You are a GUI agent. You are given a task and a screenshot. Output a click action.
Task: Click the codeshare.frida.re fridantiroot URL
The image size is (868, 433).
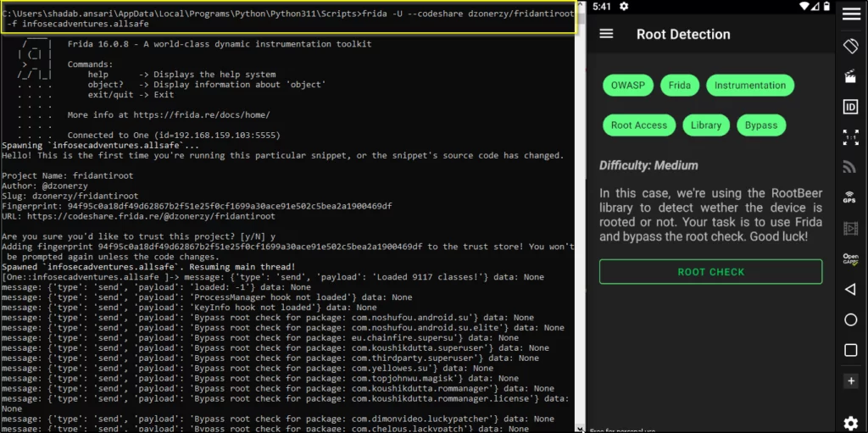click(151, 216)
